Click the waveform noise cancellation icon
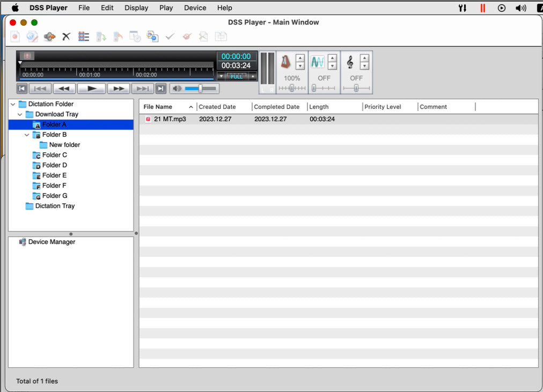Image resolution: width=543 pixels, height=392 pixels. tap(318, 62)
